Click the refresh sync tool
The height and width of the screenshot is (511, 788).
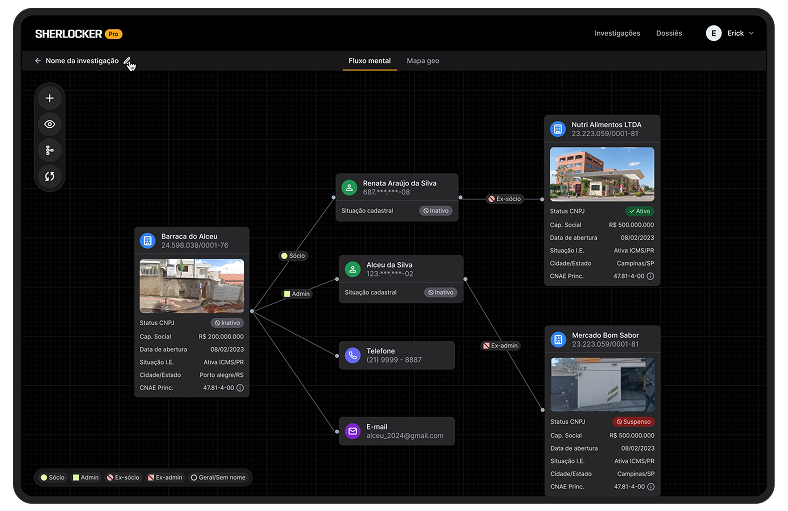tap(50, 176)
